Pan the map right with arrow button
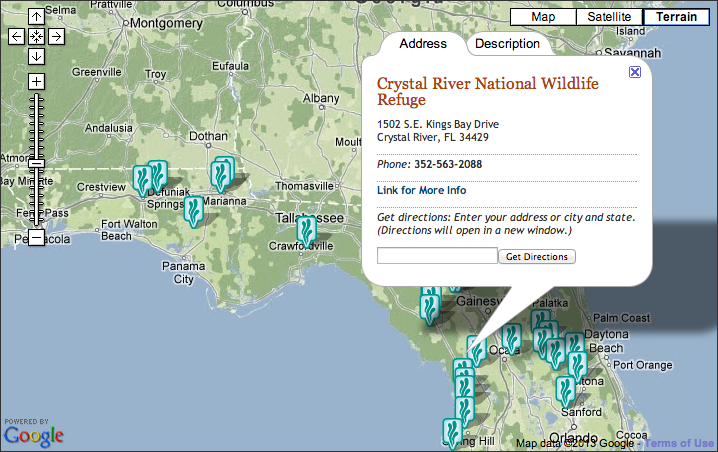 (x=56, y=37)
